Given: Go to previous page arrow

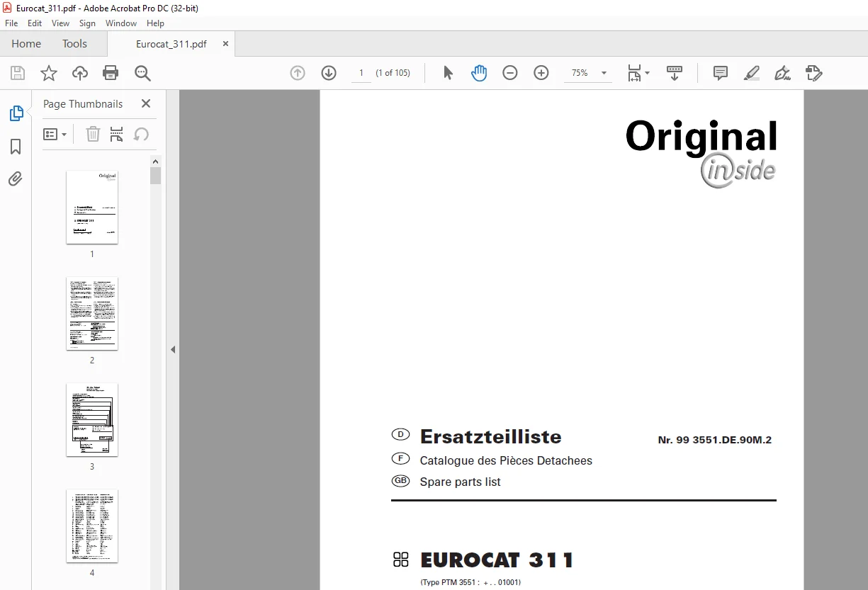Looking at the screenshot, I should pos(298,73).
